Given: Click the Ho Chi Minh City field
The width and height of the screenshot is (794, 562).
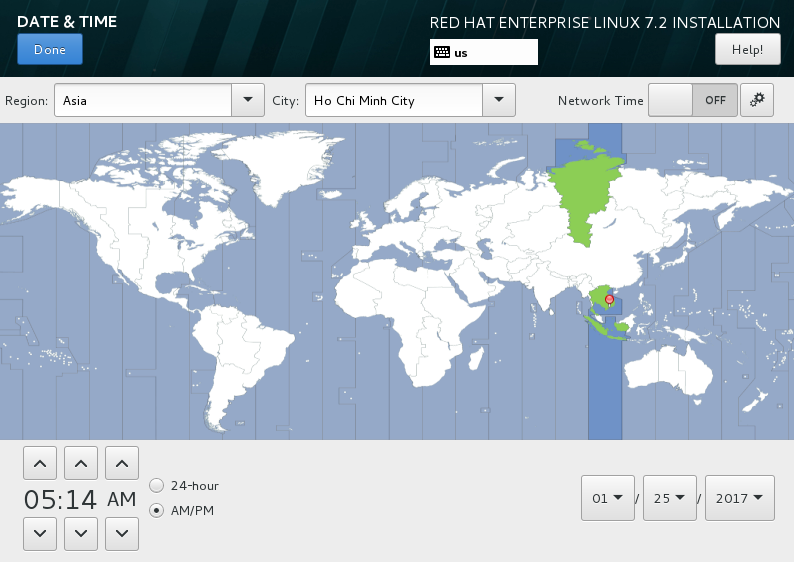Looking at the screenshot, I should (394, 100).
